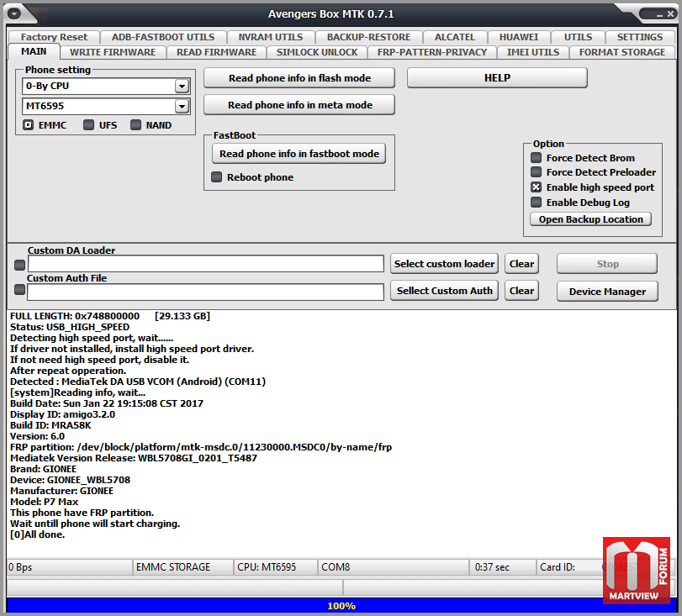Screen dimensions: 682x616
Task: Open the WRITE FIRMWARE tab
Action: click(113, 52)
